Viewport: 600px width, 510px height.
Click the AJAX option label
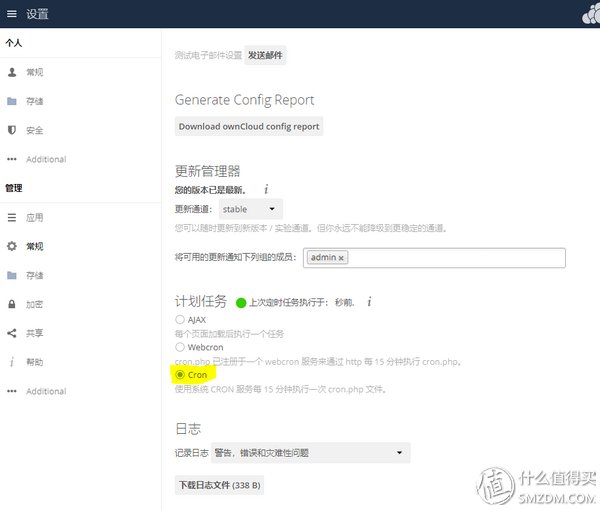pos(197,320)
